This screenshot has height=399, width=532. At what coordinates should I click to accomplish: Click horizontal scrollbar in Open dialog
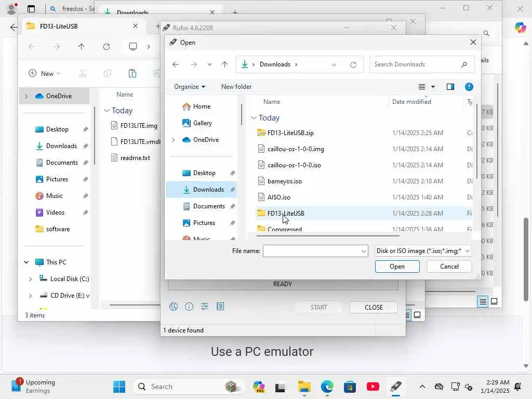(x=328, y=235)
